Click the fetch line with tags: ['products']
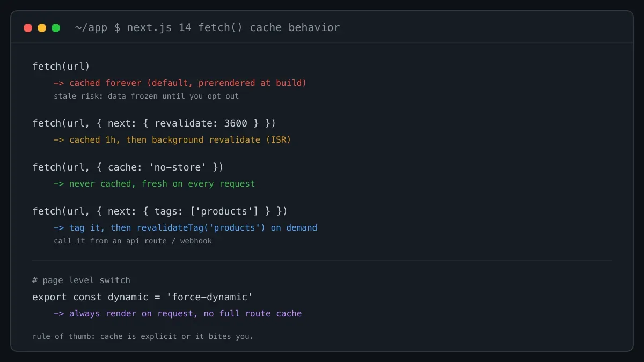 (x=160, y=211)
